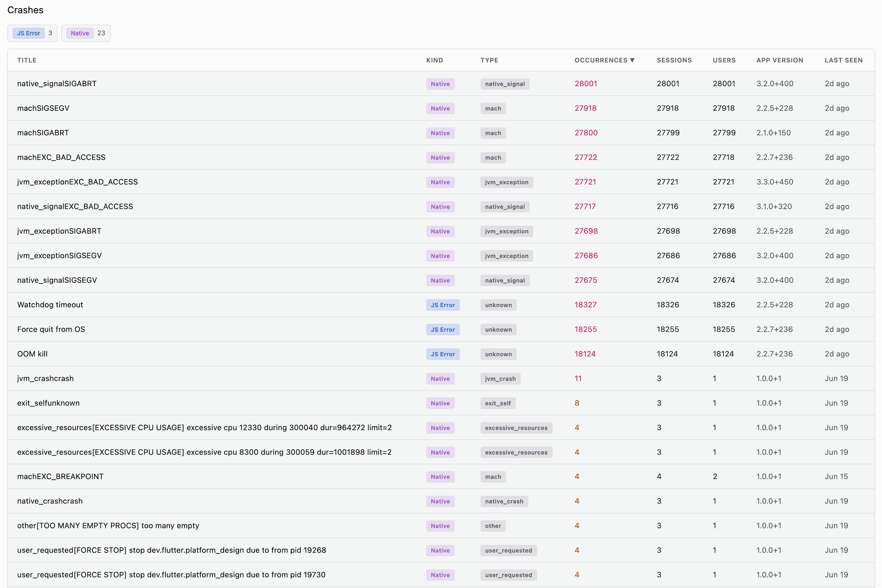Open the exit_selfunknown crash title

pyautogui.click(x=48, y=403)
